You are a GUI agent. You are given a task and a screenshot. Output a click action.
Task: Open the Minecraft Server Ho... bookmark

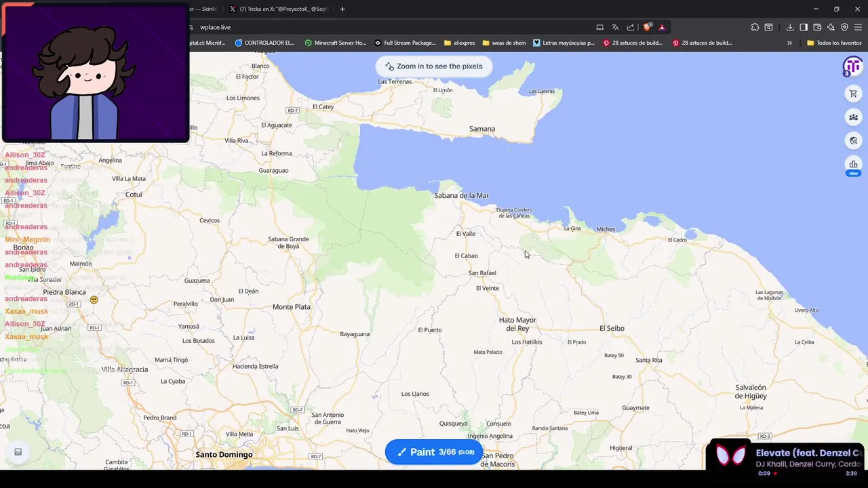pyautogui.click(x=336, y=43)
